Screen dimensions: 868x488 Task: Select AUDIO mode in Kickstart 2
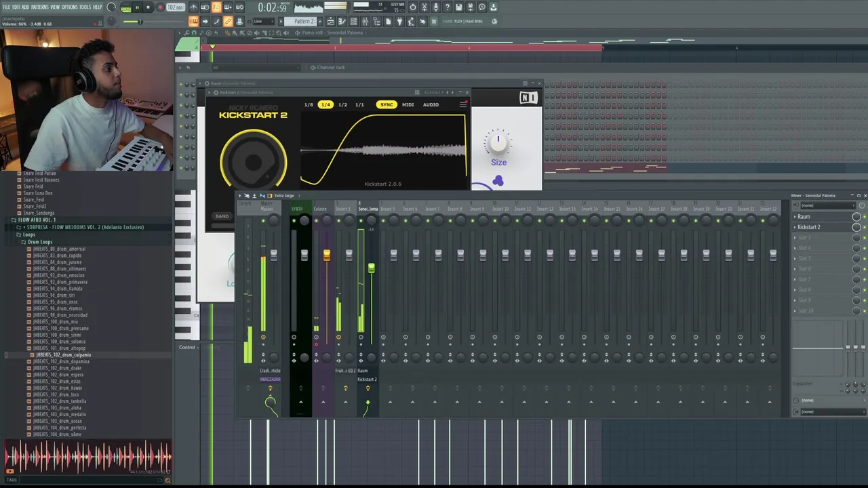431,104
